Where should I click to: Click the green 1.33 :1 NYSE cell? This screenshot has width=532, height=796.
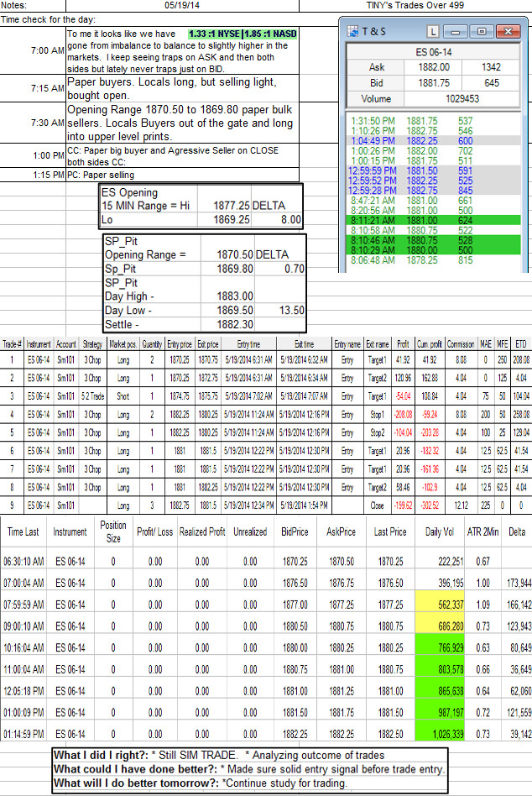coord(214,34)
